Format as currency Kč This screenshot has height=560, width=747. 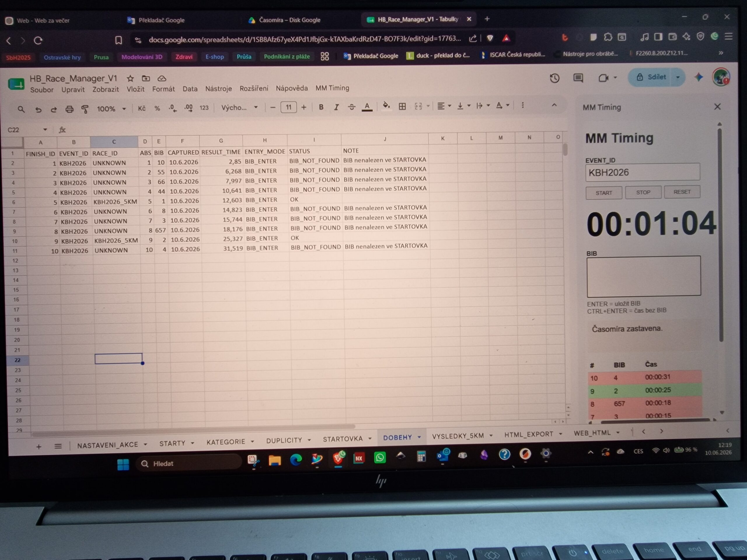pos(142,108)
